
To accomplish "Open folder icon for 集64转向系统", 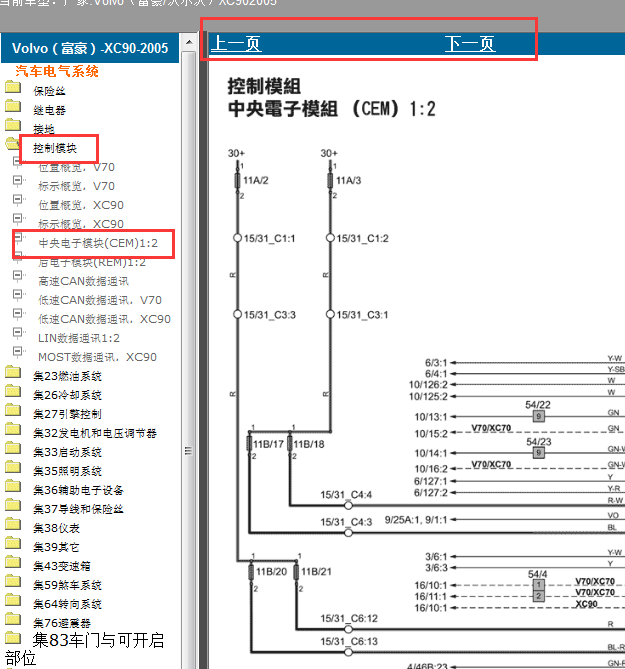I will [13, 600].
